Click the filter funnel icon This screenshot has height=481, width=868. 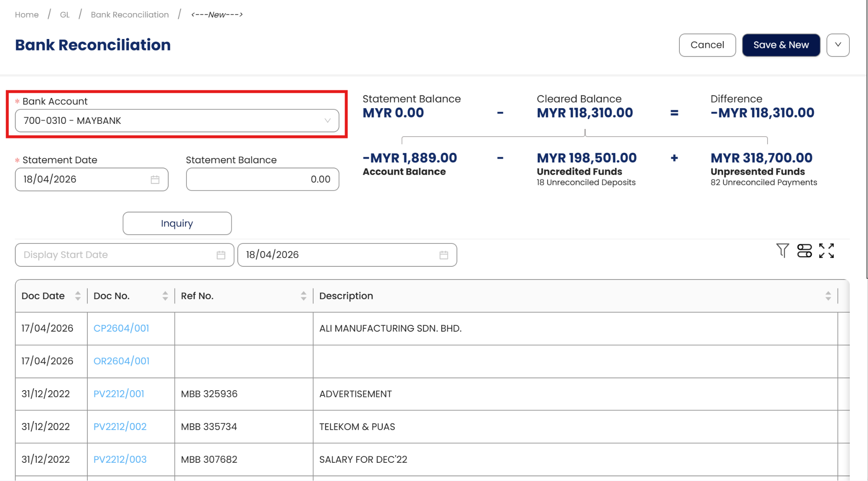(782, 251)
